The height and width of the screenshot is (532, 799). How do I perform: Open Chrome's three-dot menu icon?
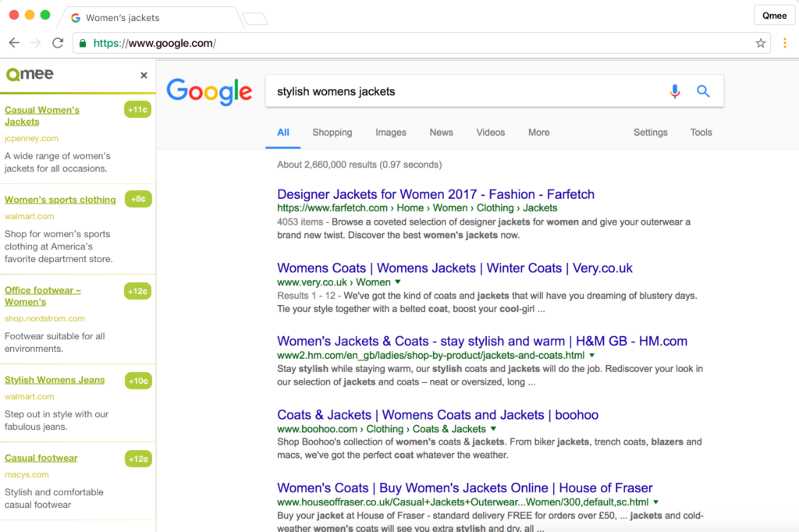coord(784,43)
